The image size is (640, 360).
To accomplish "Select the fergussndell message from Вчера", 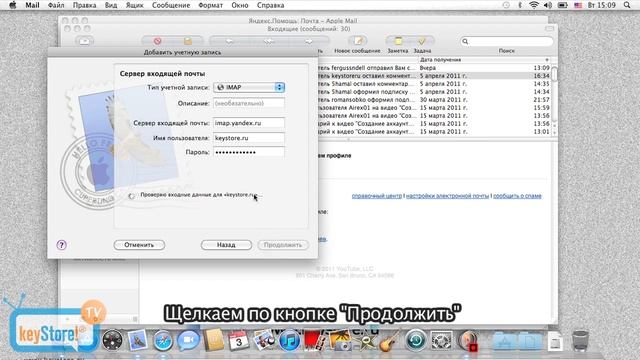I will coord(434,68).
